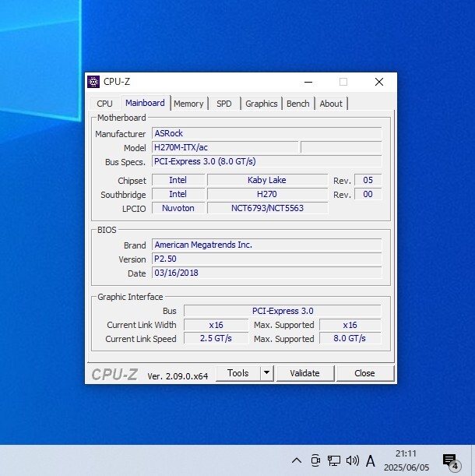475x476 pixels.
Task: Click Bus Specs PCI-Express 3.0 (8.0 GT/s)
Action: (266, 161)
